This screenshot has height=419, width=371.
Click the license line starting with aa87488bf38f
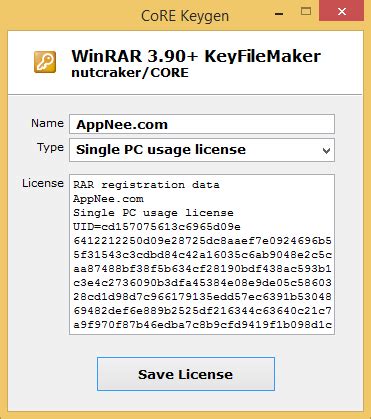click(202, 269)
